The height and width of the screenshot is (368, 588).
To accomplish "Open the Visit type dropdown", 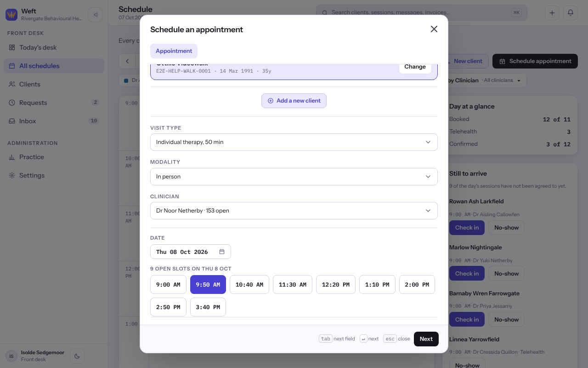I will click(x=294, y=142).
